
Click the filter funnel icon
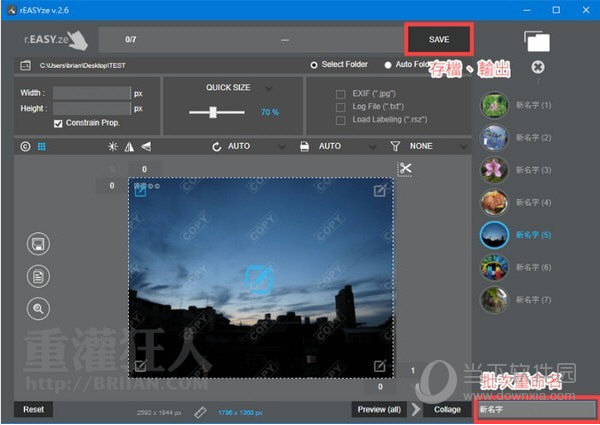395,146
